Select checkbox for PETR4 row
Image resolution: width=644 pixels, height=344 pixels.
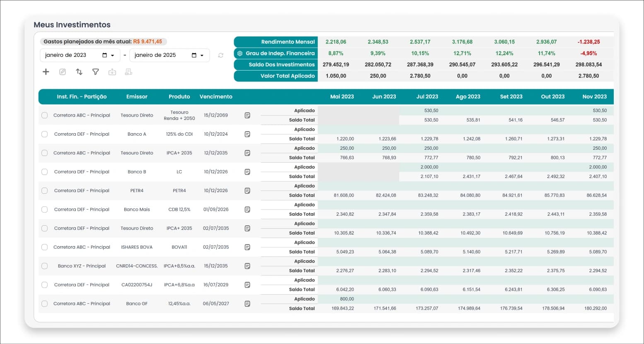click(45, 191)
